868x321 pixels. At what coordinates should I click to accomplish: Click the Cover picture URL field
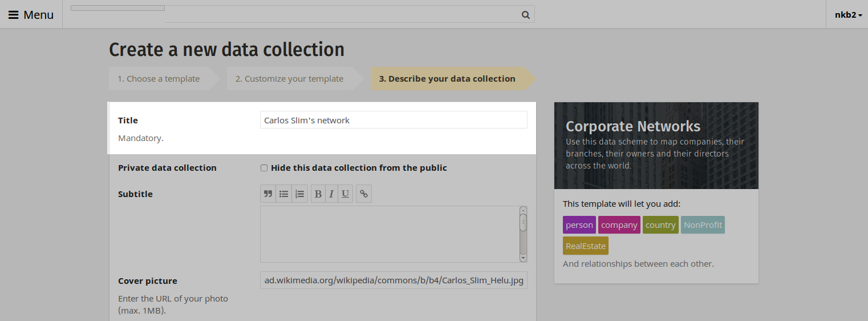[394, 280]
